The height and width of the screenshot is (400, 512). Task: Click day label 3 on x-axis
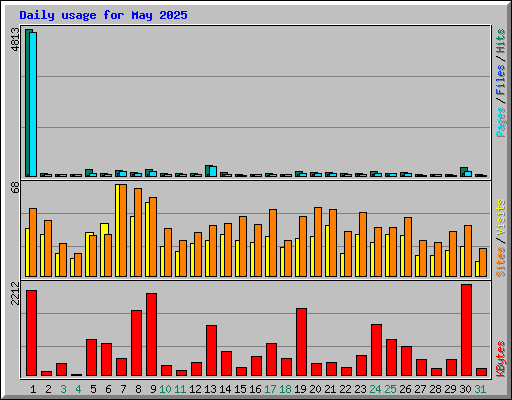point(63,389)
